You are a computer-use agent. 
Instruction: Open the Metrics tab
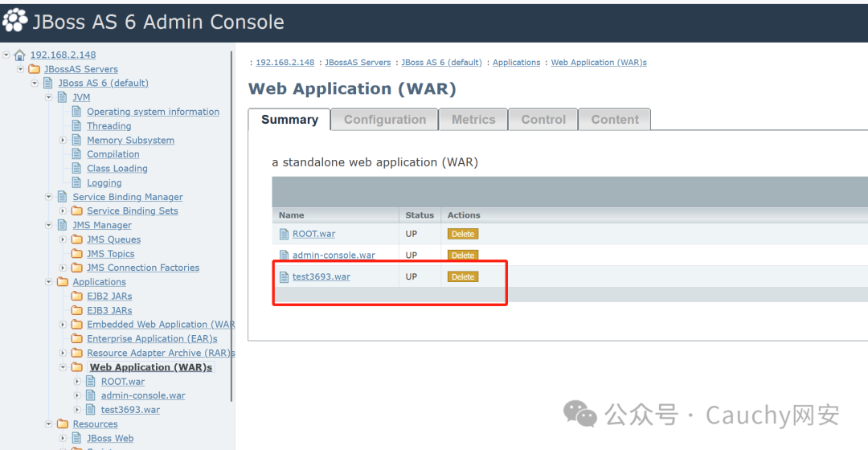[x=473, y=120]
